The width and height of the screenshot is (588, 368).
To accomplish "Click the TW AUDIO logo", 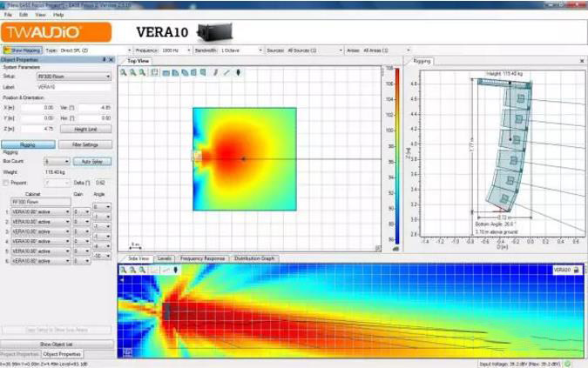I will click(57, 32).
